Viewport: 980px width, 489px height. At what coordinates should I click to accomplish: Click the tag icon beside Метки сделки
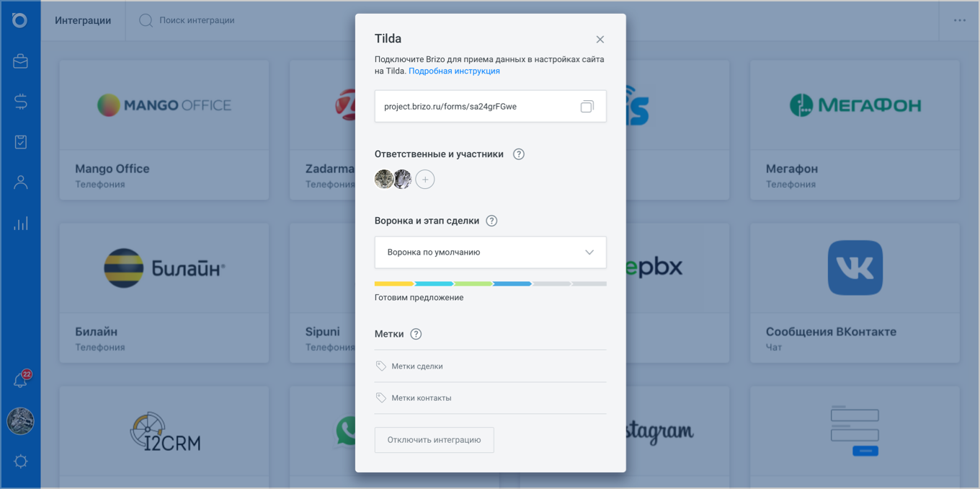381,366
